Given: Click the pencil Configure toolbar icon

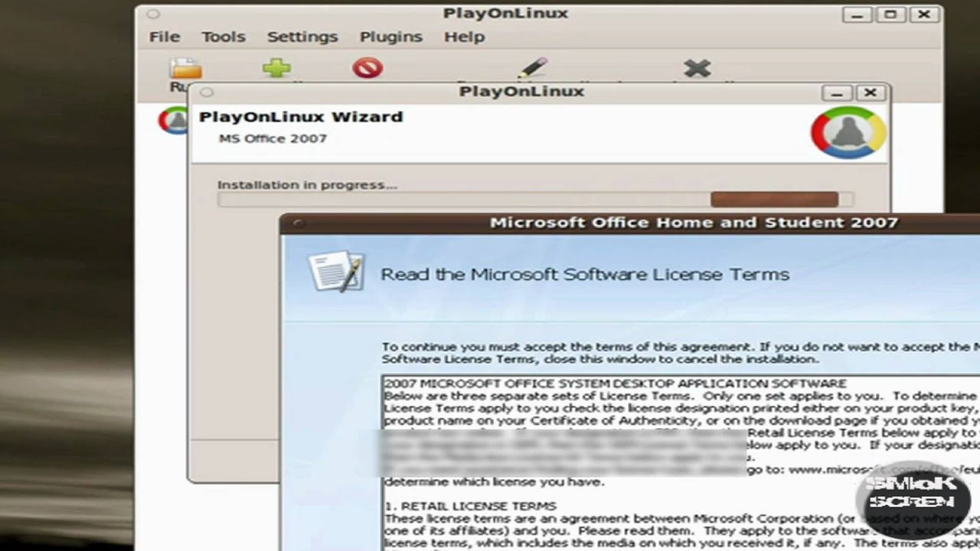Looking at the screenshot, I should (x=532, y=67).
